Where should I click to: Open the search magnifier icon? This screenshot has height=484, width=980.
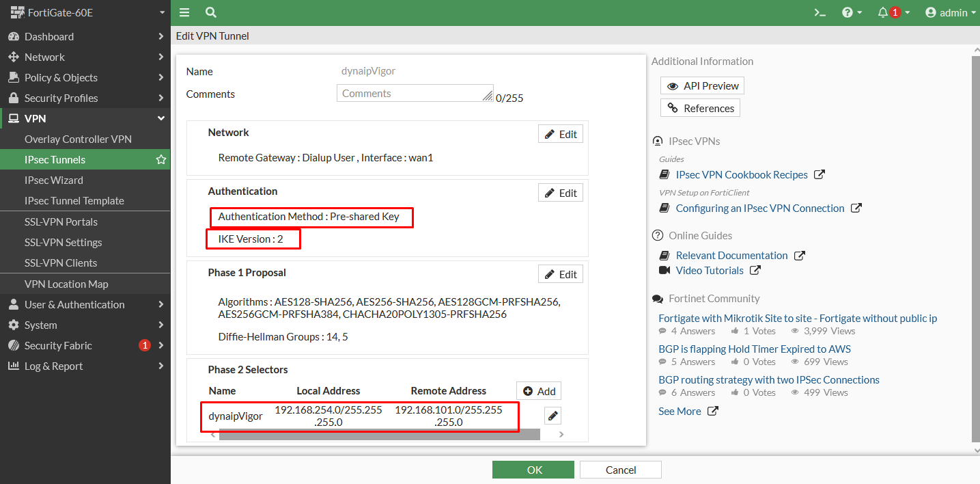click(x=211, y=12)
